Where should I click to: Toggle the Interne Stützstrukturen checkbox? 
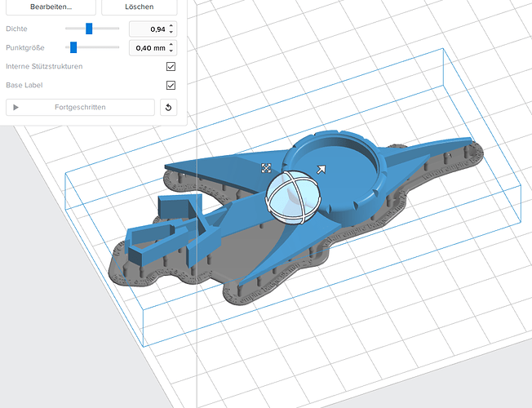171,67
